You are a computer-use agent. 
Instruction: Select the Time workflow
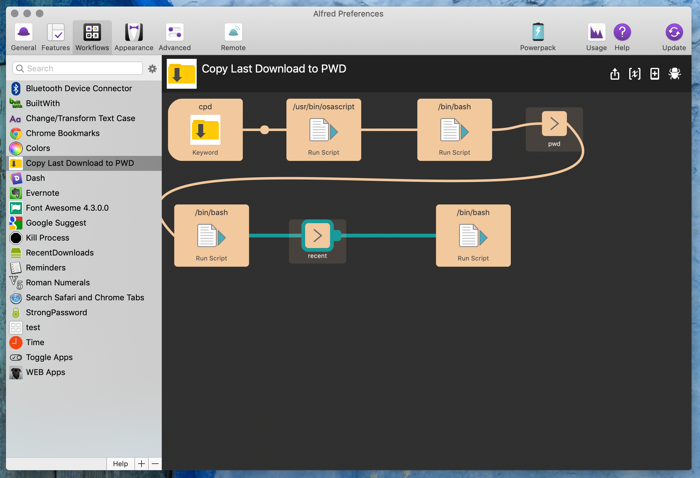[84, 342]
